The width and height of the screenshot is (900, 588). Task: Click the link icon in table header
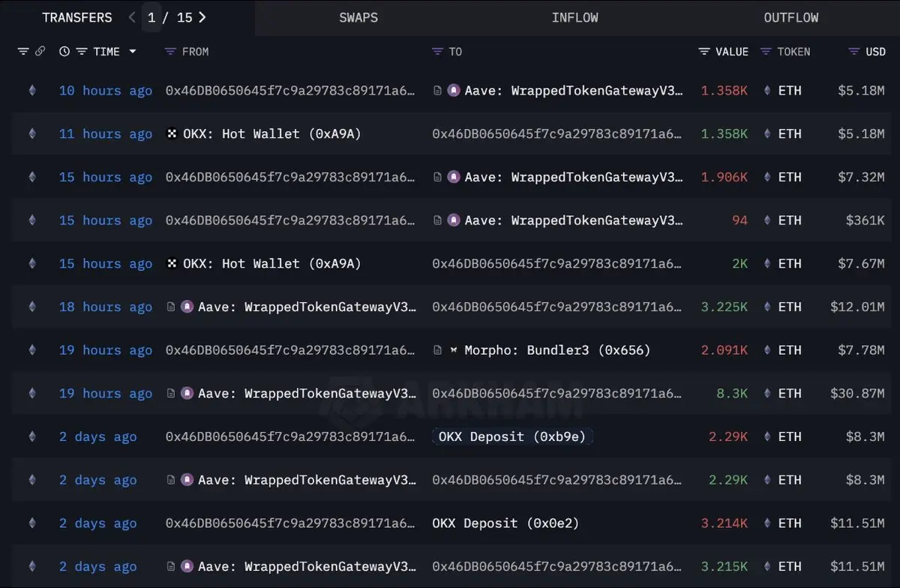[x=40, y=52]
